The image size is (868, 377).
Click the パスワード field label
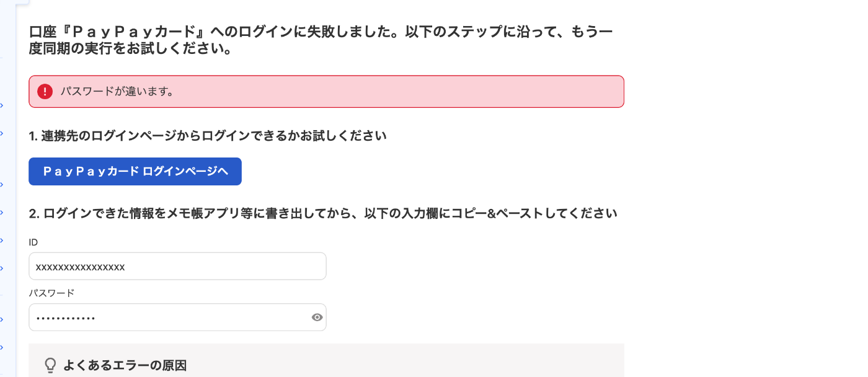click(51, 293)
